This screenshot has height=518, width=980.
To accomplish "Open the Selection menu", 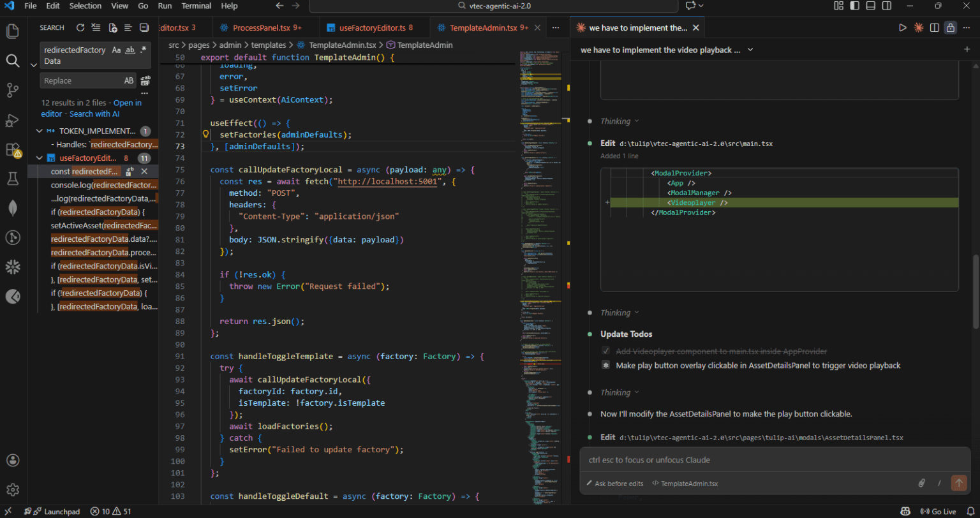I will tap(85, 6).
